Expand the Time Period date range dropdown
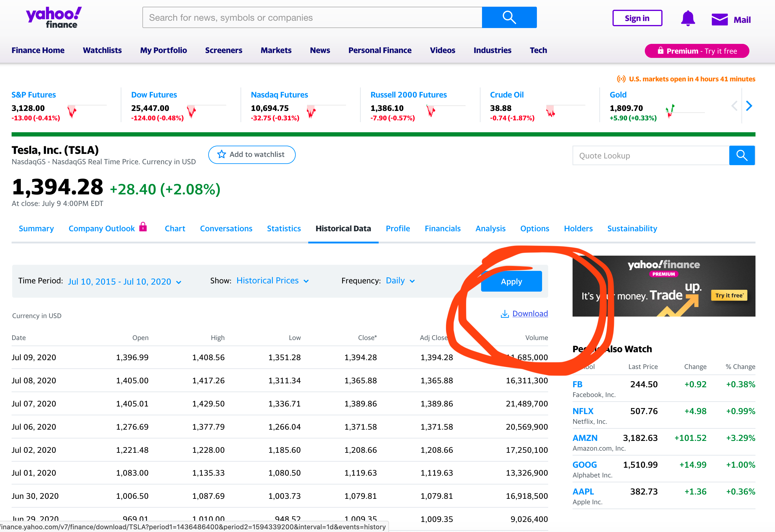 (124, 282)
